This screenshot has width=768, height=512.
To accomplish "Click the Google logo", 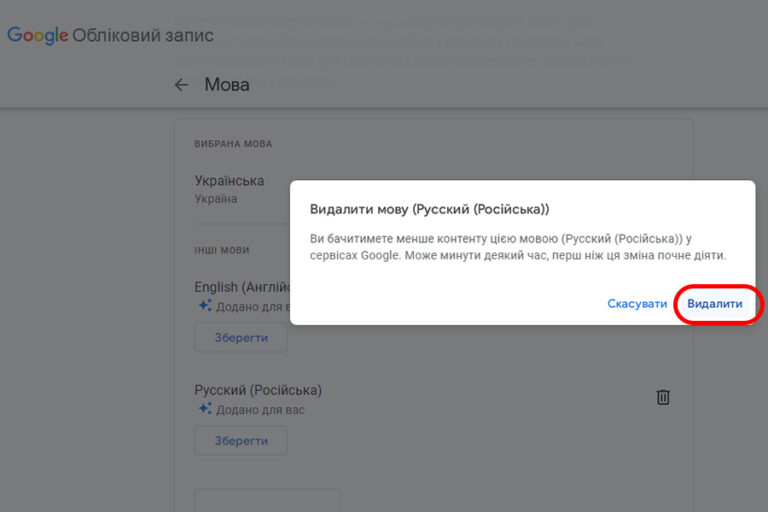I will pos(38,35).
